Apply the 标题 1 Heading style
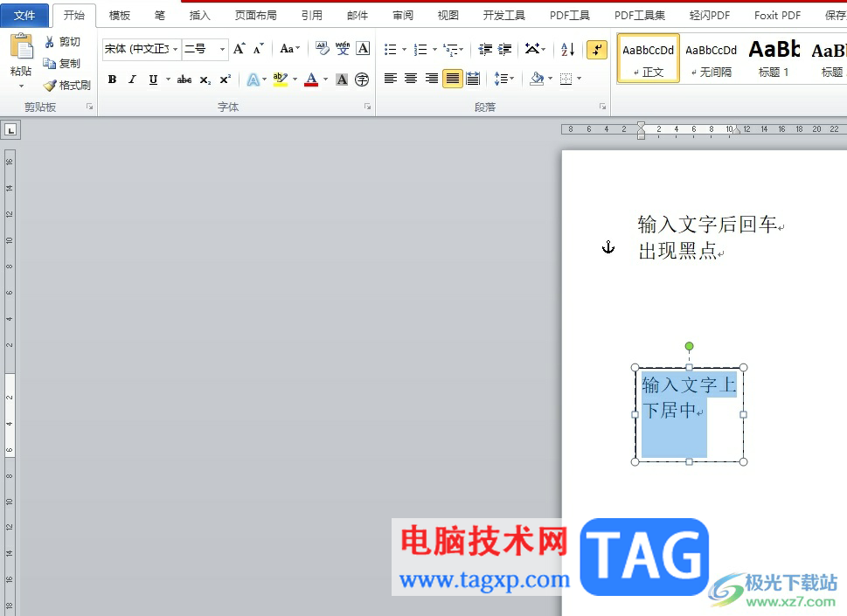This screenshot has width=847, height=616. tap(774, 59)
